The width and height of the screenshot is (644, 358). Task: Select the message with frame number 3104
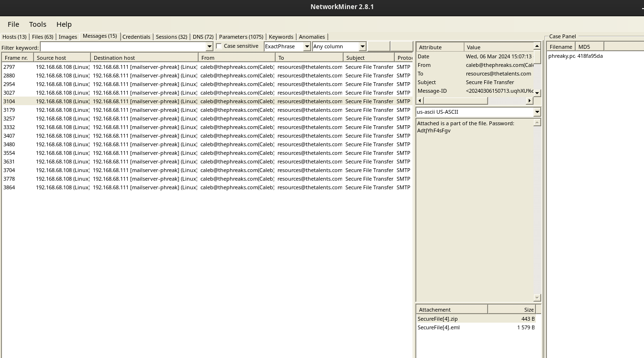[x=207, y=101]
